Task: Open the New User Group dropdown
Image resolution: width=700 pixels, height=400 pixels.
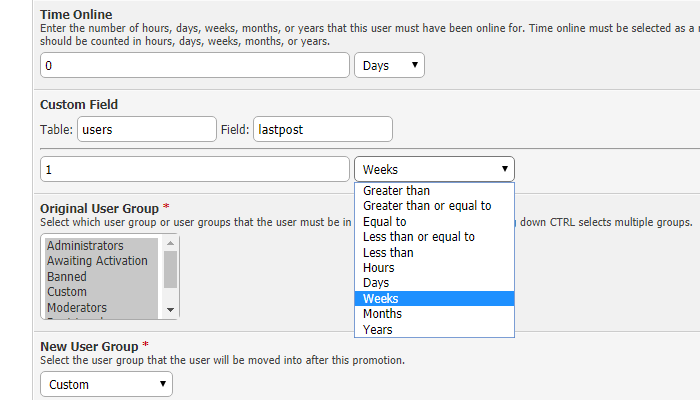Action: point(106,384)
